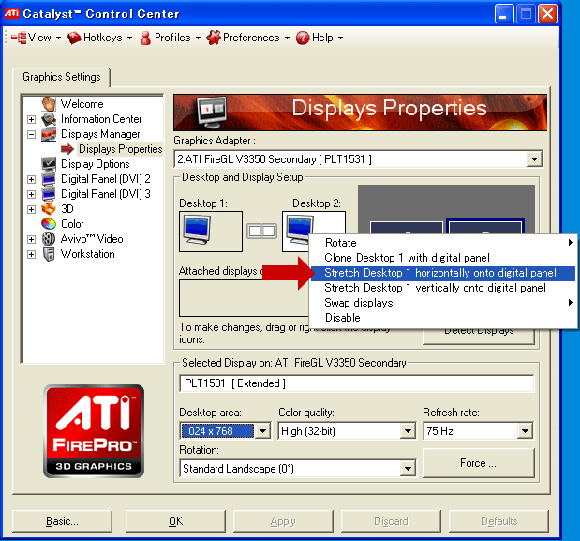Open the Hotkeys toolbar menu
This screenshot has width=580, height=541.
pyautogui.click(x=100, y=38)
